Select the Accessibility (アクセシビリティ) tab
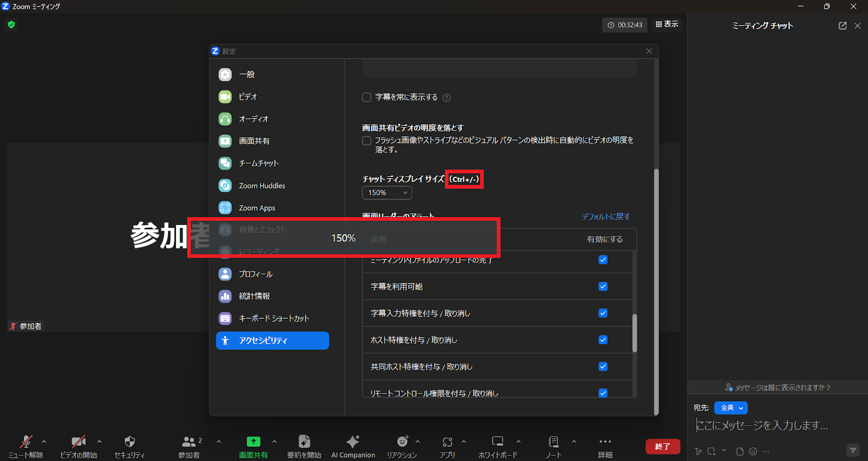 click(x=272, y=340)
